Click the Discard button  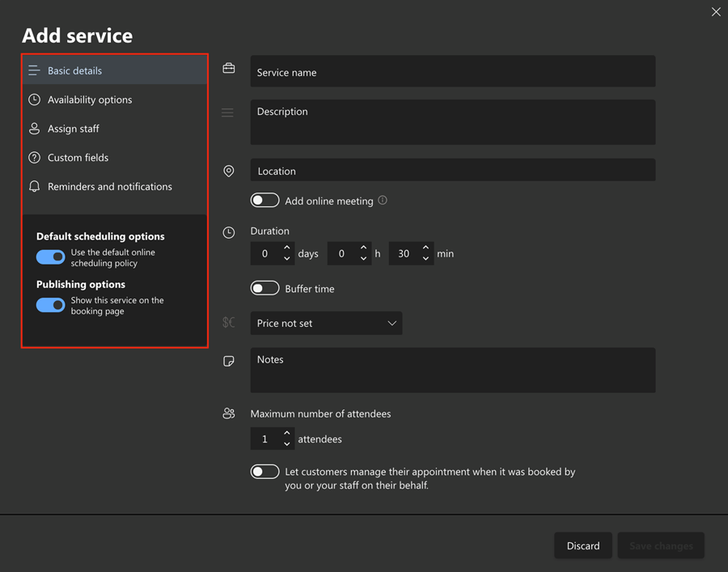(583, 545)
